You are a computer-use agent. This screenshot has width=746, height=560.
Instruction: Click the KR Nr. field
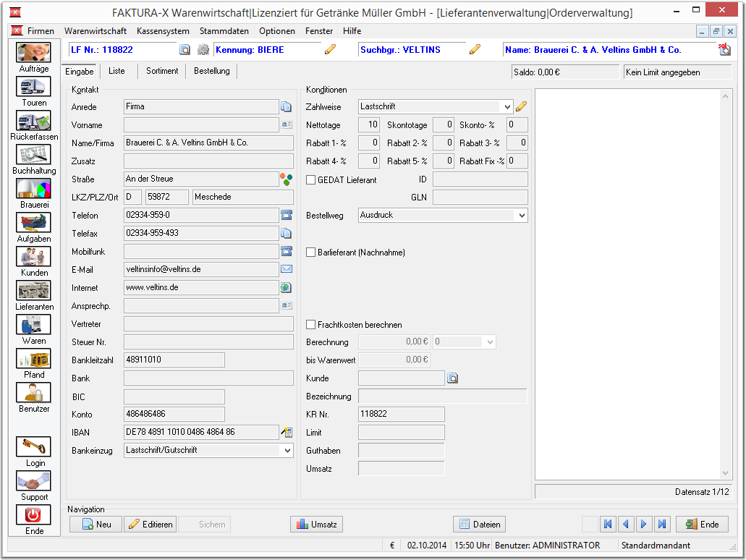pyautogui.click(x=401, y=414)
